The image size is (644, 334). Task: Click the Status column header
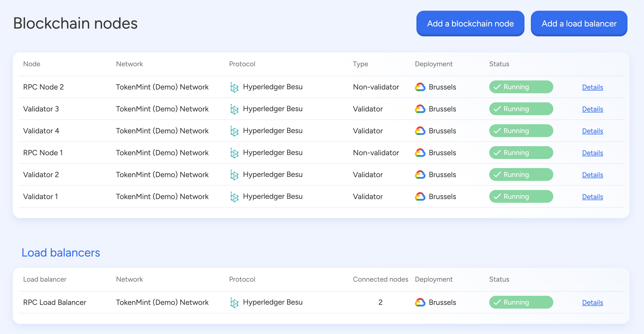coord(499,64)
